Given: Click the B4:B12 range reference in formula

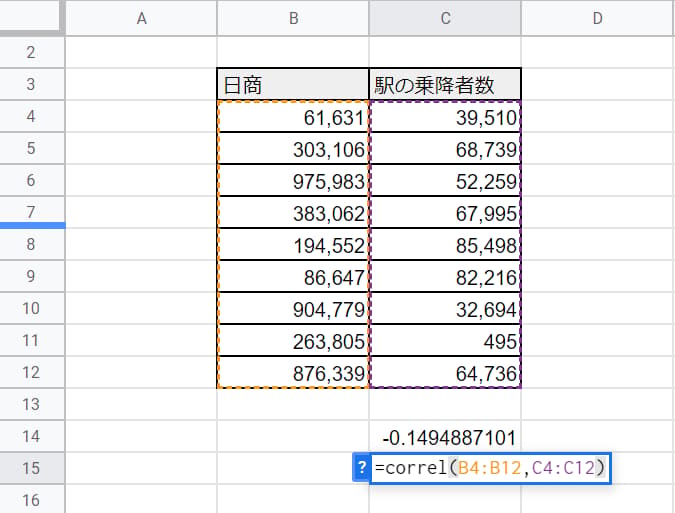Looking at the screenshot, I should [489, 467].
